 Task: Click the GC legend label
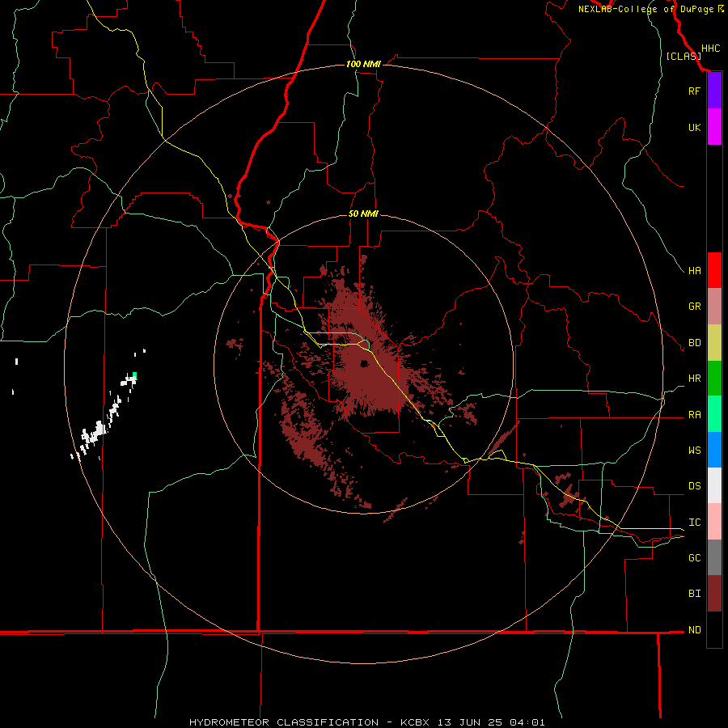point(694,558)
